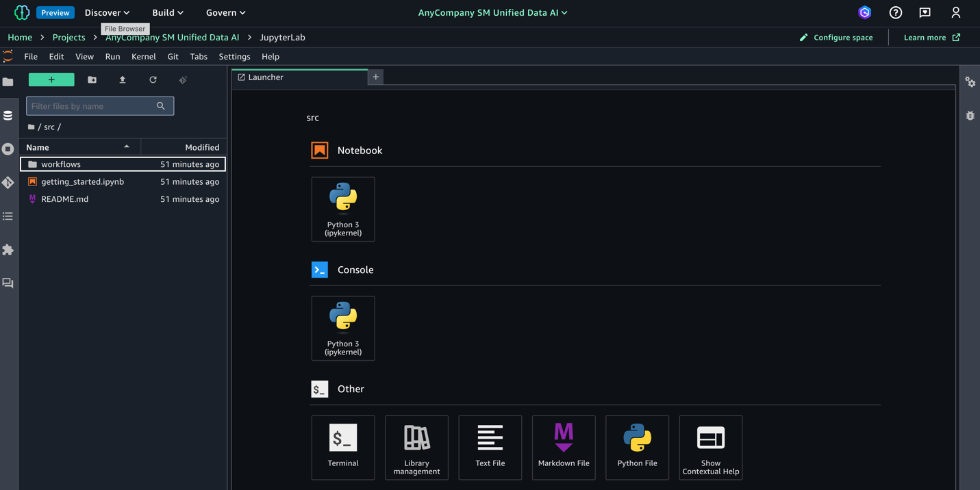The image size is (980, 490).
Task: Click the JupyterLab logo in menu bar
Action: pos(8,57)
